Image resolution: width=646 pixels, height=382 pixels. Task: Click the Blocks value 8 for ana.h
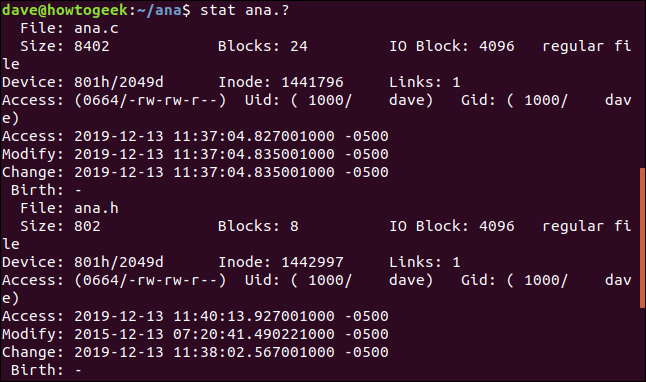point(294,226)
